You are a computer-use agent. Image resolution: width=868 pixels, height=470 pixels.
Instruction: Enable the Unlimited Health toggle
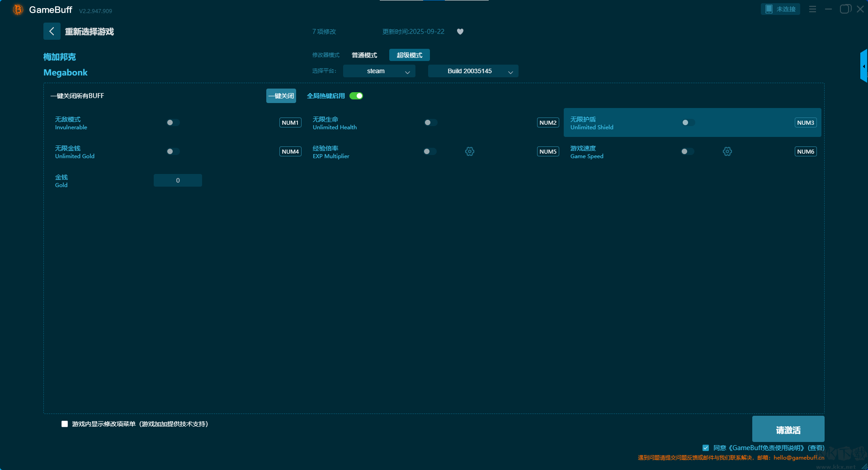[x=430, y=122]
